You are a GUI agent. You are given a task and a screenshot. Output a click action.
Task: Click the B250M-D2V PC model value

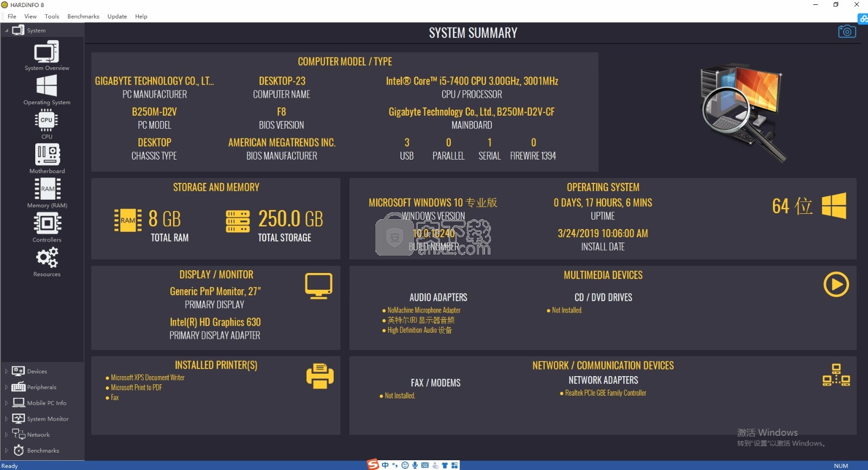[x=154, y=112]
